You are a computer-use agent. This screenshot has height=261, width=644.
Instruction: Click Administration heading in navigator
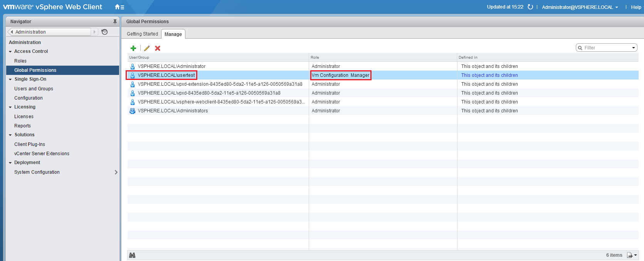25,42
